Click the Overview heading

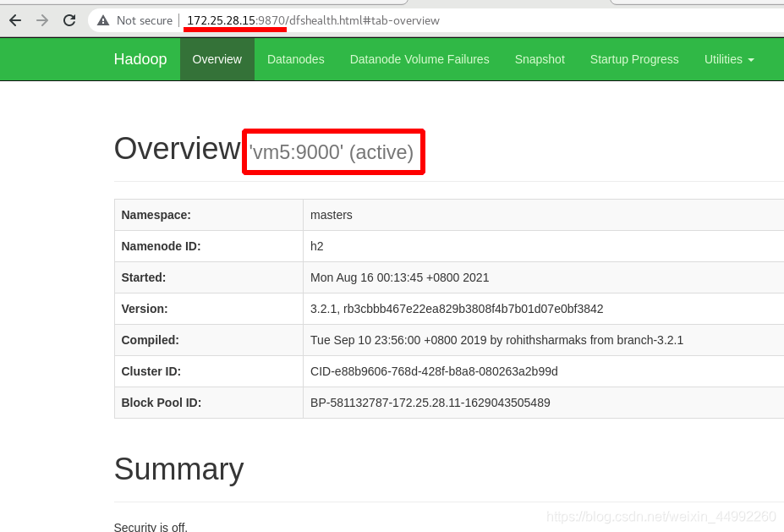coord(177,149)
